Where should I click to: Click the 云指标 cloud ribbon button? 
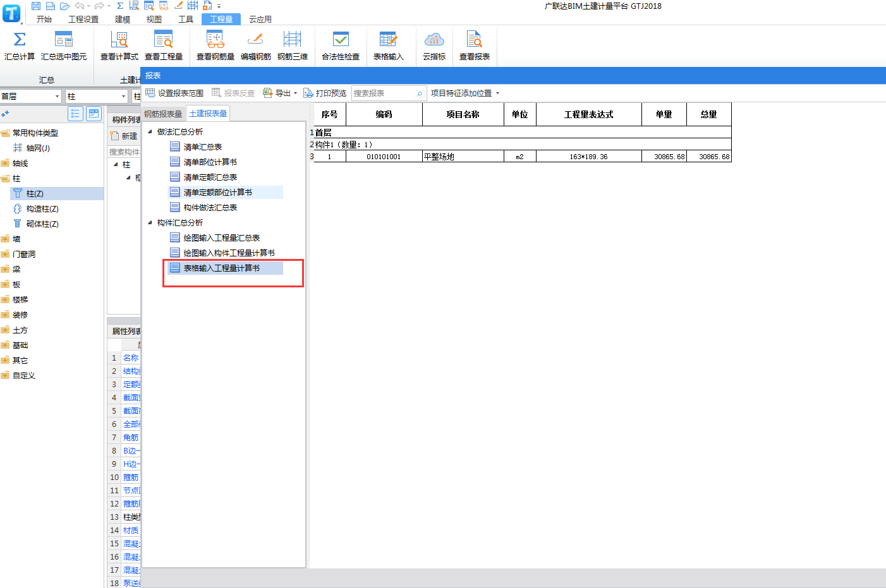(x=434, y=46)
